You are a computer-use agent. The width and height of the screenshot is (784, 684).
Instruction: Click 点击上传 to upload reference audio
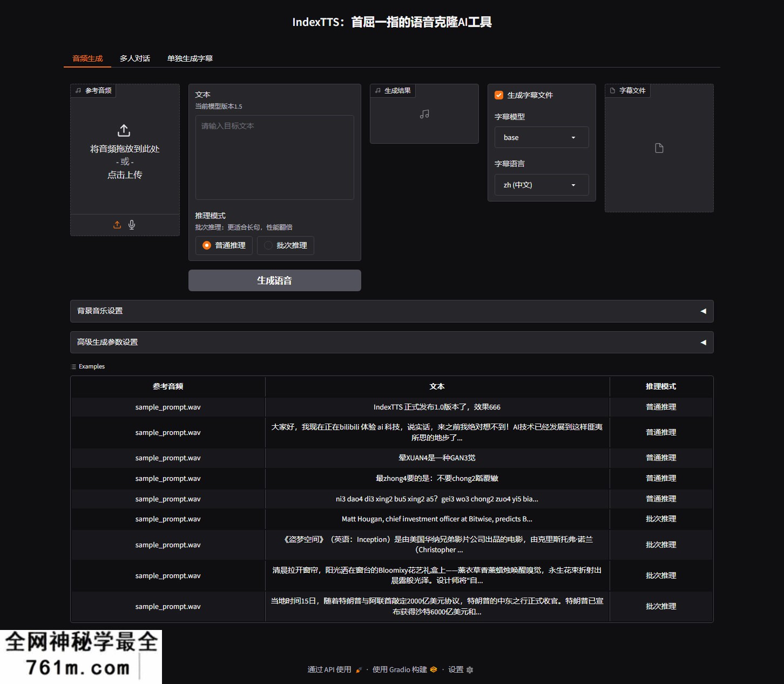pyautogui.click(x=125, y=175)
